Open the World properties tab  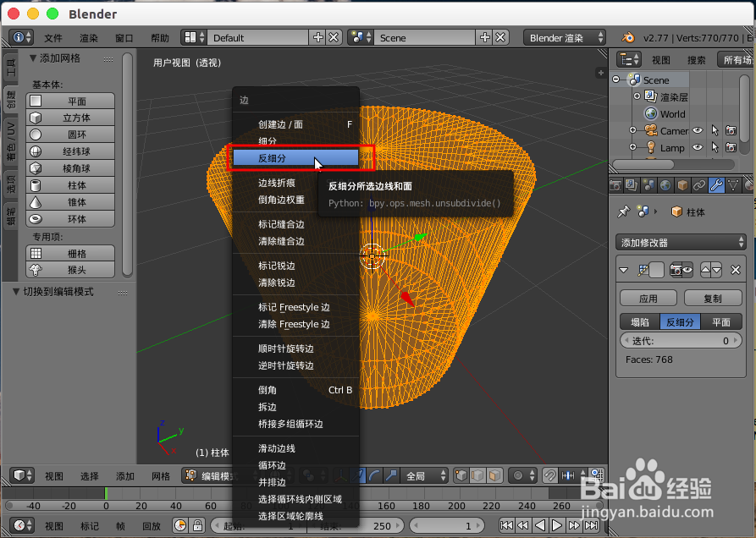point(665,185)
